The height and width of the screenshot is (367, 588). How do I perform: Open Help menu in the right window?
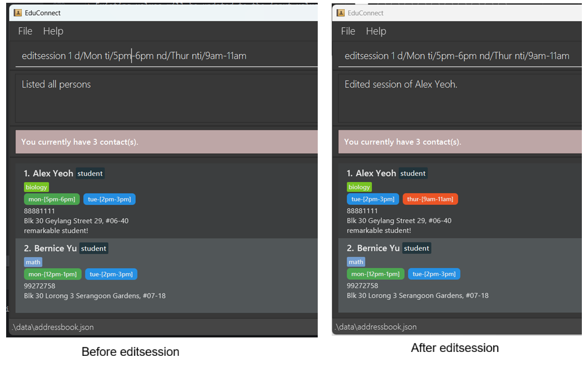[376, 31]
